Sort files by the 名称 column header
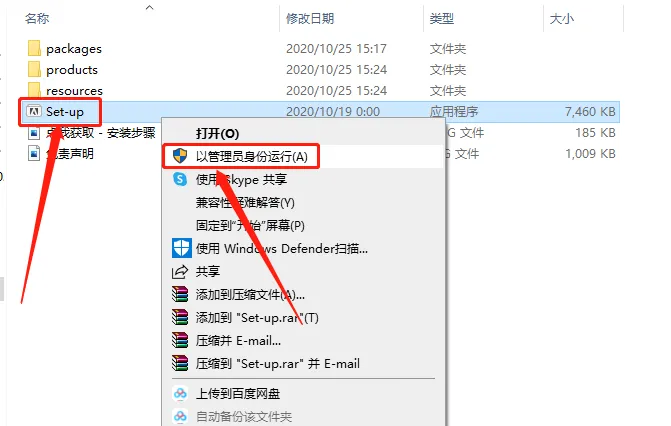671x426 pixels. (37, 18)
